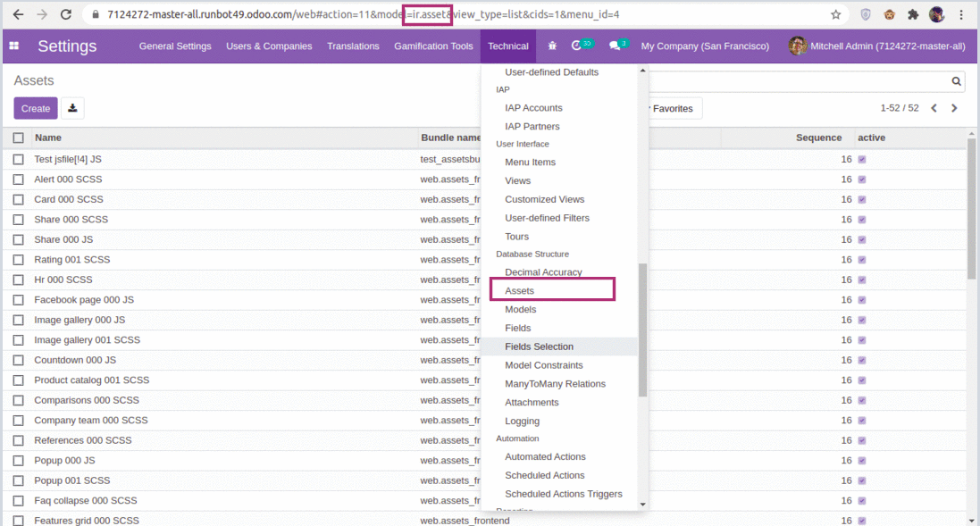This screenshot has width=980, height=526.
Task: Choose Assets from the Technical menu
Action: 520,290
